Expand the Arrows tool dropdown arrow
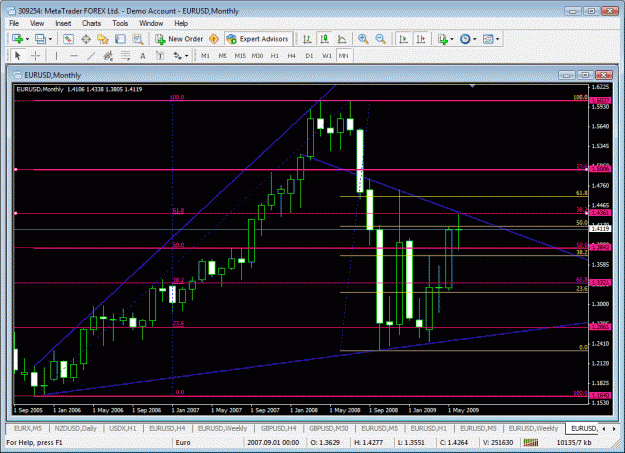Viewport: 625px width, 453px height. coord(187,56)
